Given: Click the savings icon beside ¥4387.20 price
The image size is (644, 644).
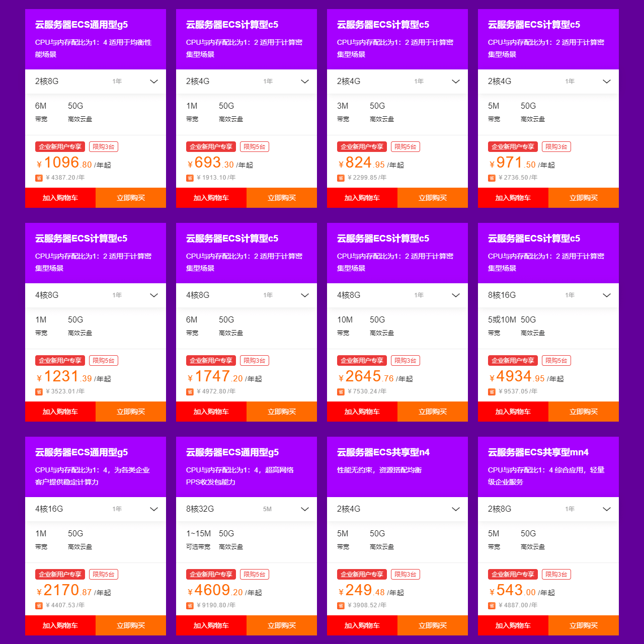Looking at the screenshot, I should pos(39,178).
